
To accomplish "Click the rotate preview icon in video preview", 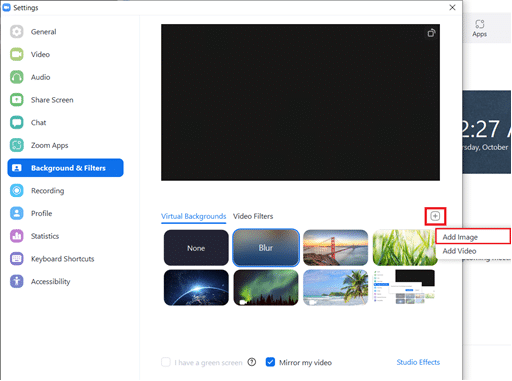I will [x=431, y=33].
